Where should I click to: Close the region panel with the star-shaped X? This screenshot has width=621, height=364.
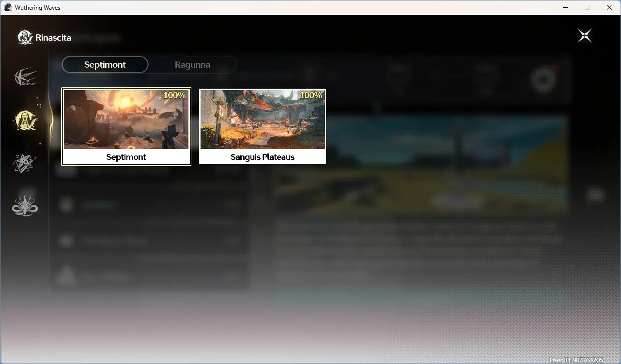click(585, 36)
